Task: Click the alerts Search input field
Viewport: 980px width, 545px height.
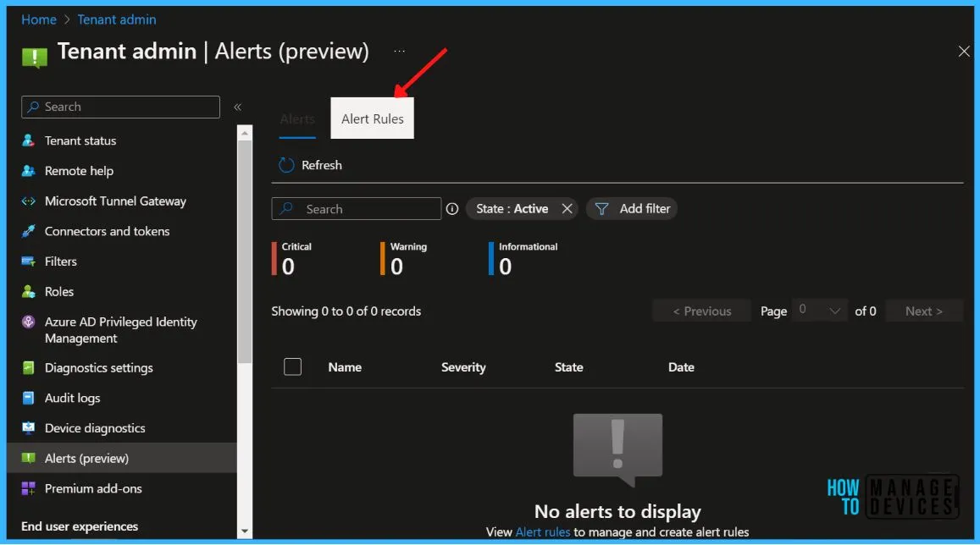Action: tap(357, 208)
